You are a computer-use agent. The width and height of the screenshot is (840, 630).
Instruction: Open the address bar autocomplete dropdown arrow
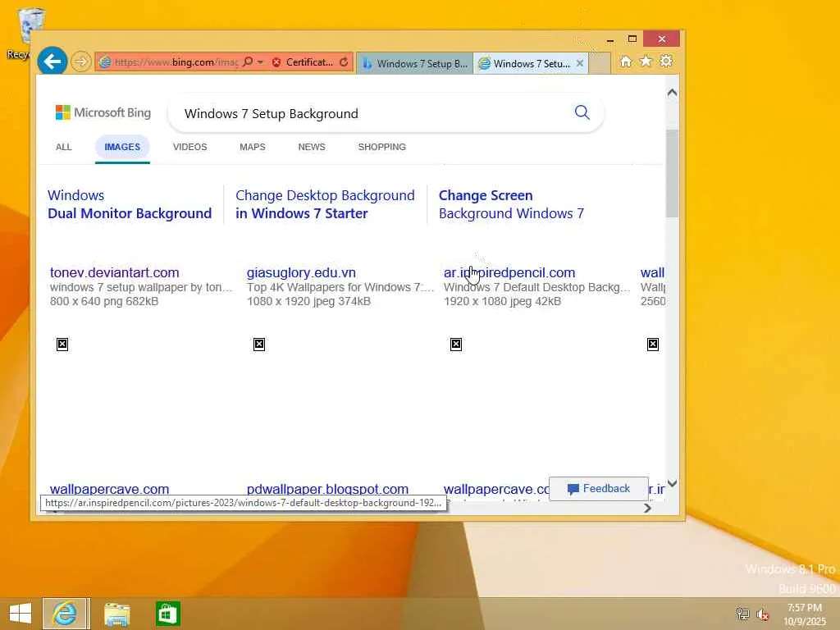(260, 62)
